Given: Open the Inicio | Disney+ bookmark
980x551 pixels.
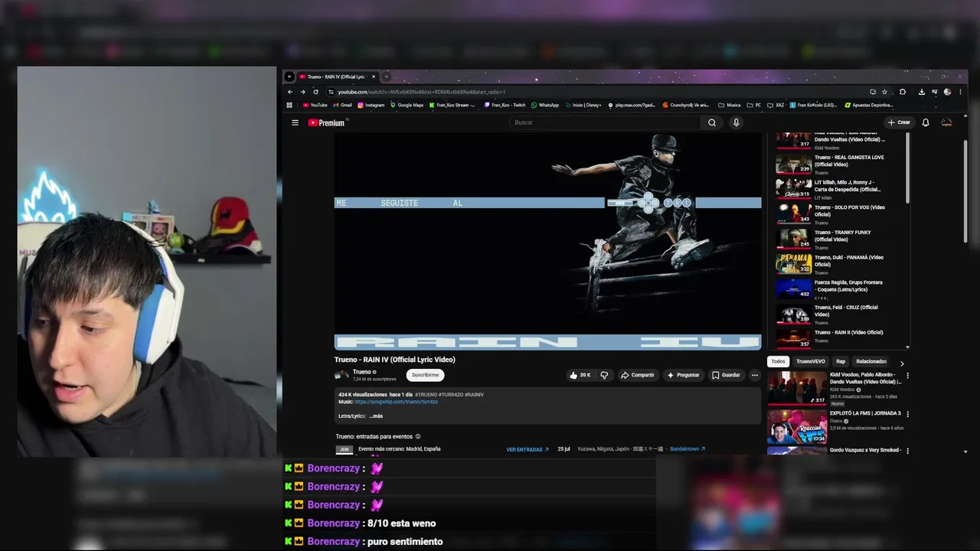Looking at the screenshot, I should [583, 105].
